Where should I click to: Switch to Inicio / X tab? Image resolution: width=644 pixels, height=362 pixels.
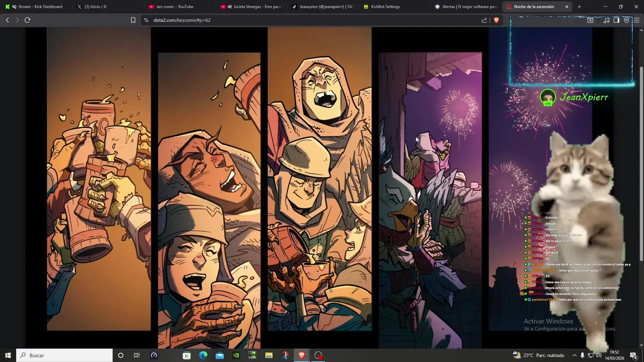108,7
